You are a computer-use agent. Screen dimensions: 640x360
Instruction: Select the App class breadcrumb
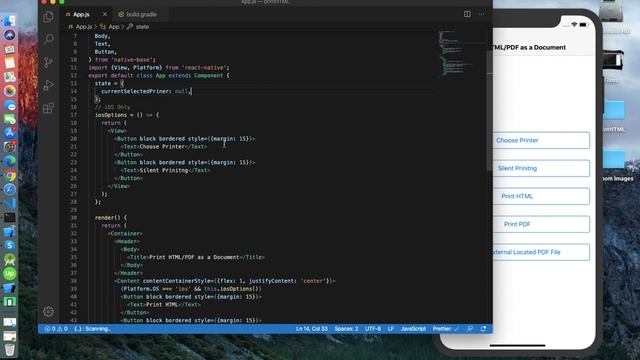coord(110,27)
